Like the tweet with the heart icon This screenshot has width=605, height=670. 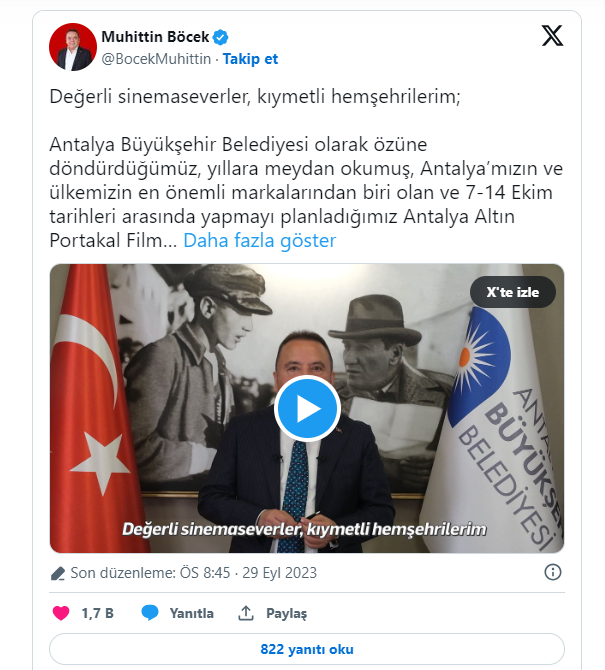(x=61, y=613)
